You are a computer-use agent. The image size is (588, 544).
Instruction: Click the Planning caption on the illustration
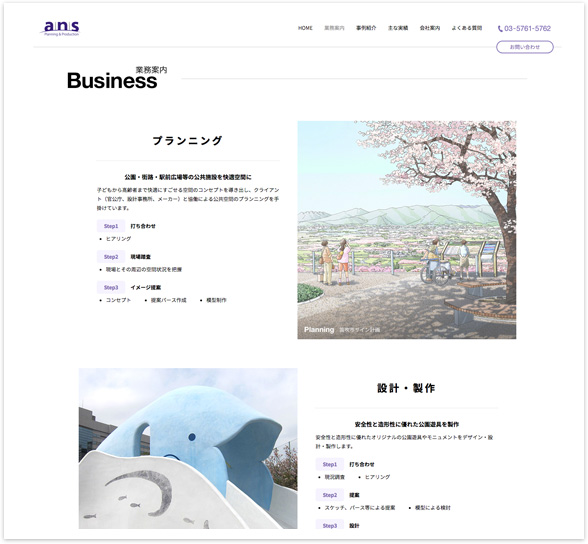pyautogui.click(x=319, y=330)
